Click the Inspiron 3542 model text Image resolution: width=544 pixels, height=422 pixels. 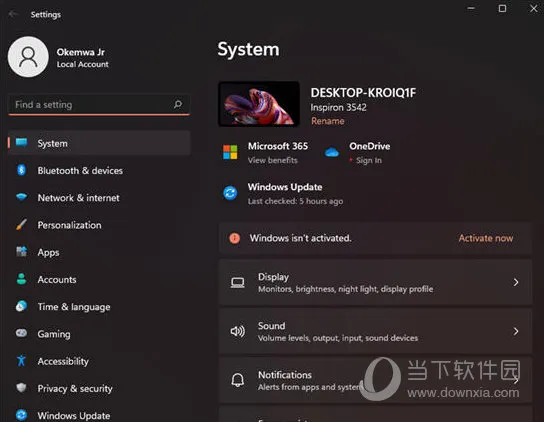pyautogui.click(x=338, y=107)
